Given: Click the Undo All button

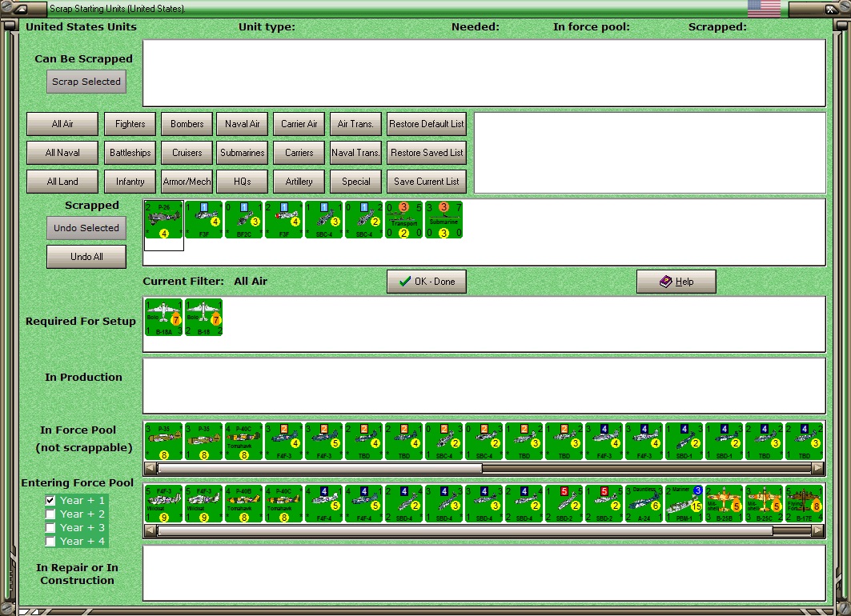Looking at the screenshot, I should tap(86, 257).
